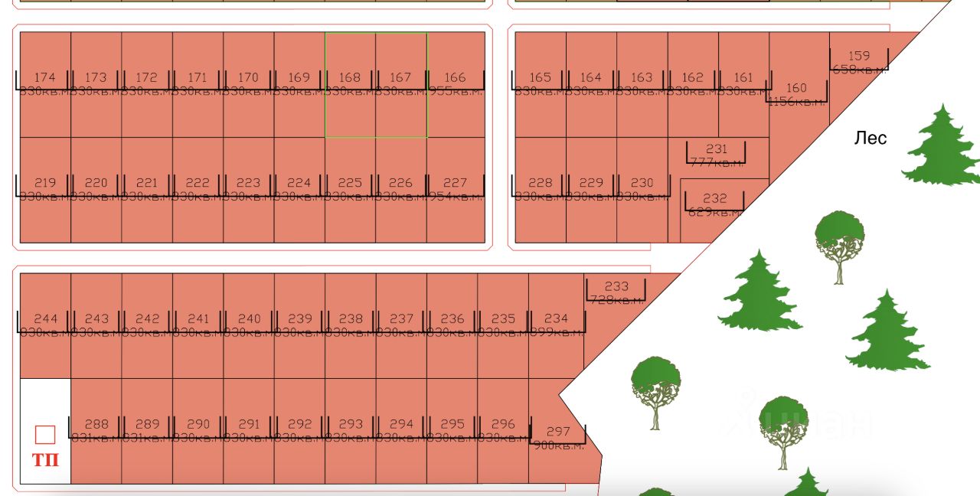This screenshot has width=980, height=496.
Task: Click plot 288
Action: (x=96, y=431)
